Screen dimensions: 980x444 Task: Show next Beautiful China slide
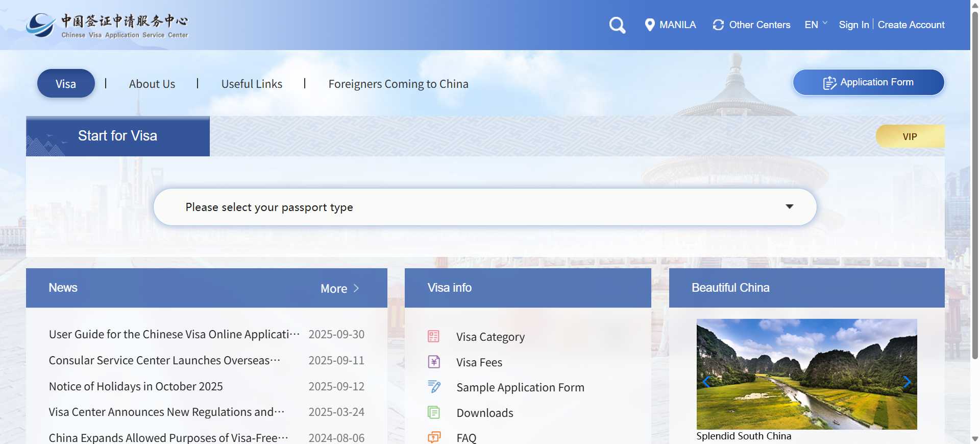[x=906, y=382]
